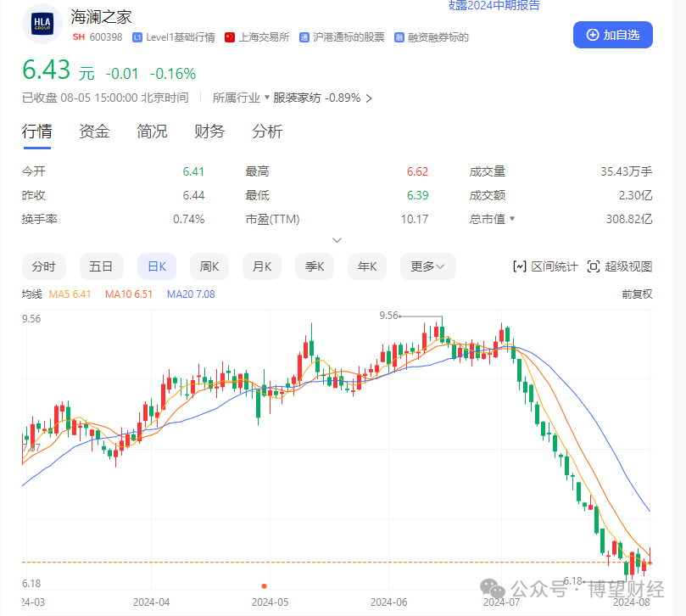Click the MA10 6.51 indicator label
This screenshot has height=616, width=686.
129,294
